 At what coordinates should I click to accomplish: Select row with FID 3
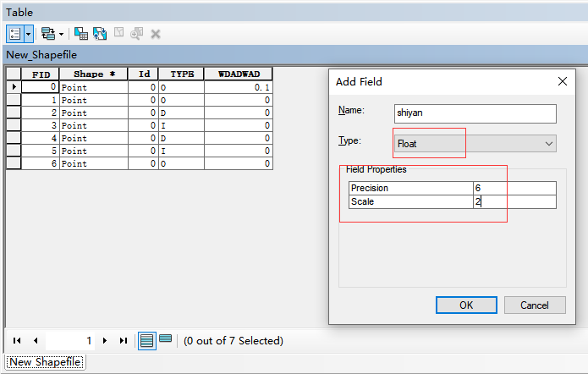(14, 125)
